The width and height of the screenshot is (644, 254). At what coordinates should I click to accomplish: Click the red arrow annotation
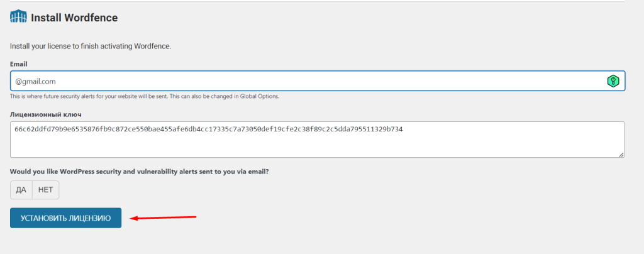click(x=164, y=218)
